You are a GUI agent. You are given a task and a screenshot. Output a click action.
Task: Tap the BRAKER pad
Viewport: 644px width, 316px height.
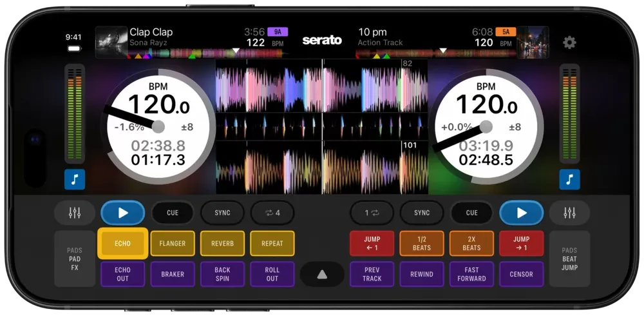173,274
